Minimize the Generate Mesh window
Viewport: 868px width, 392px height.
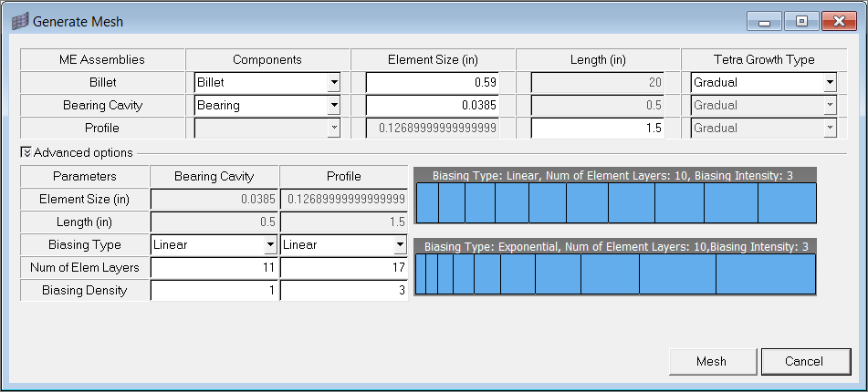(x=763, y=21)
